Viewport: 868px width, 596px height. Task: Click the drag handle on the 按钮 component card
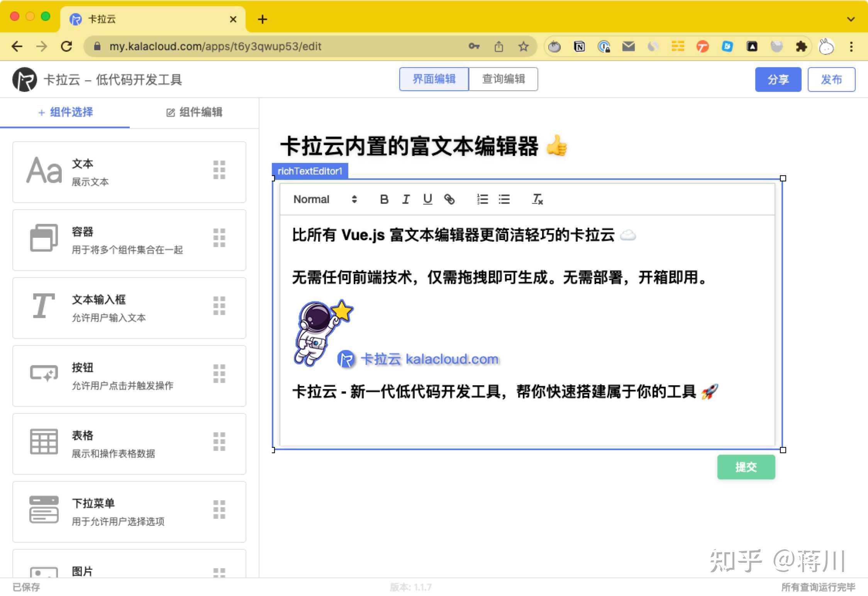click(219, 374)
